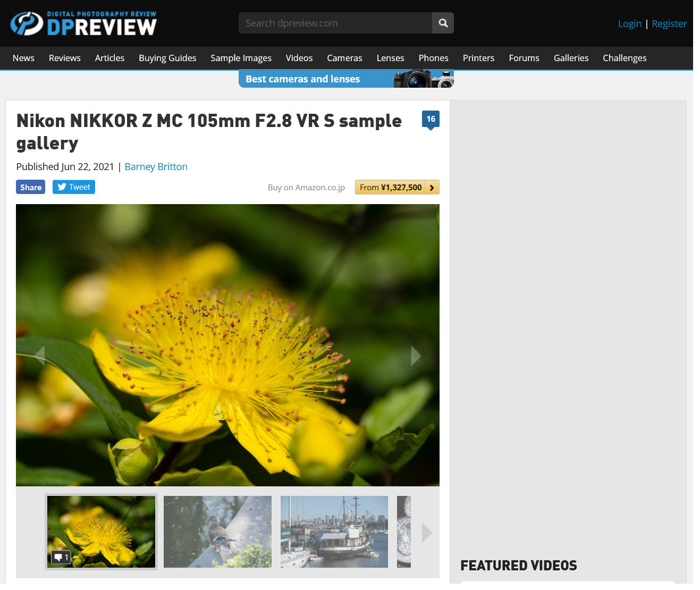Open the Reviews menu
This screenshot has height=590, width=700.
pos(65,58)
